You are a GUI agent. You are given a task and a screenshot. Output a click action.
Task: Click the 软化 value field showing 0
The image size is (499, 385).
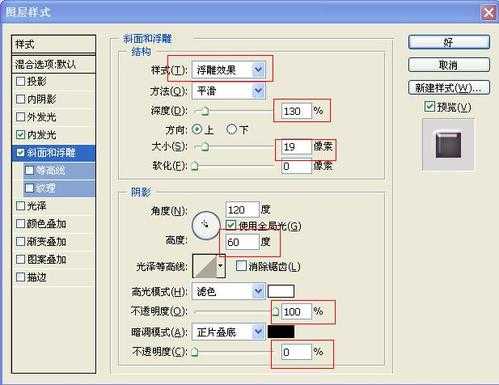[296, 166]
